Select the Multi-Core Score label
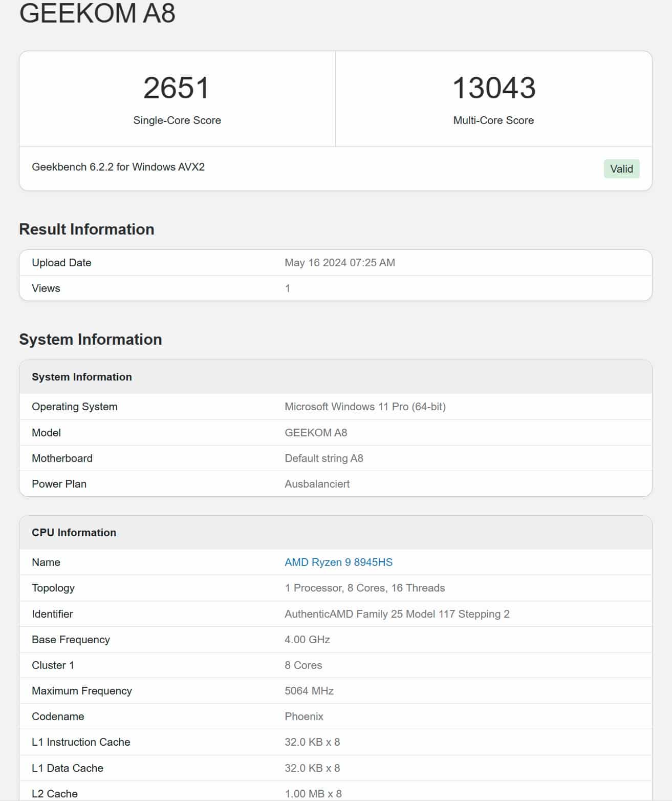Viewport: 672px width, 801px height. pos(493,120)
